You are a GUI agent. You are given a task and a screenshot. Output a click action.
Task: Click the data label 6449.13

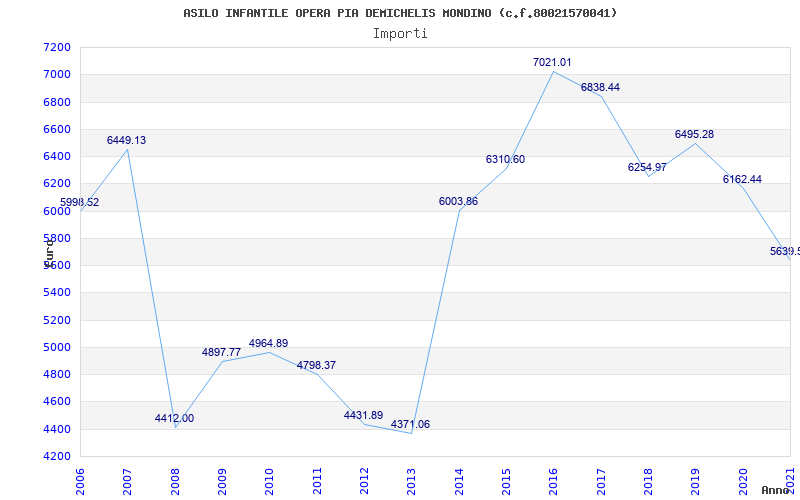coord(127,140)
